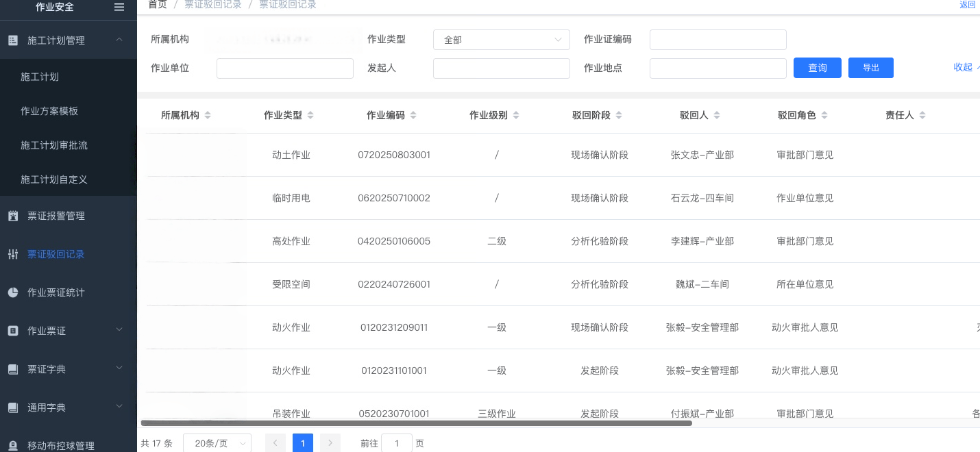Open 作业方案模板 in the sidebar

tap(49, 111)
